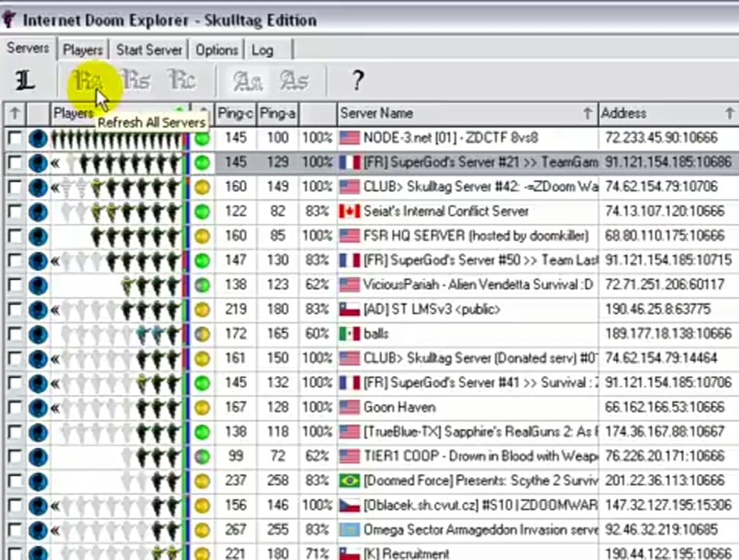This screenshot has width=739, height=560.
Task: Sort list by Players column header
Action: [x=120, y=114]
